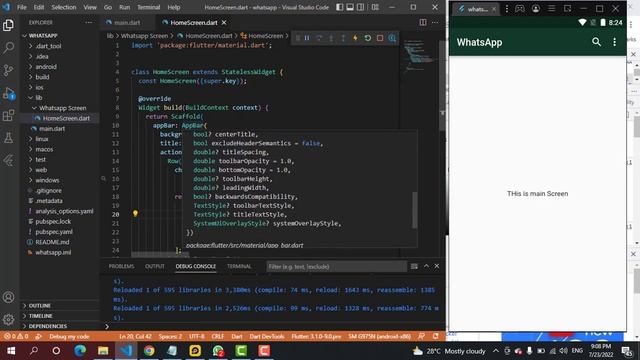The image size is (640, 360).
Task: Switch to the PROBLEMS panel tab
Action: pos(122,266)
